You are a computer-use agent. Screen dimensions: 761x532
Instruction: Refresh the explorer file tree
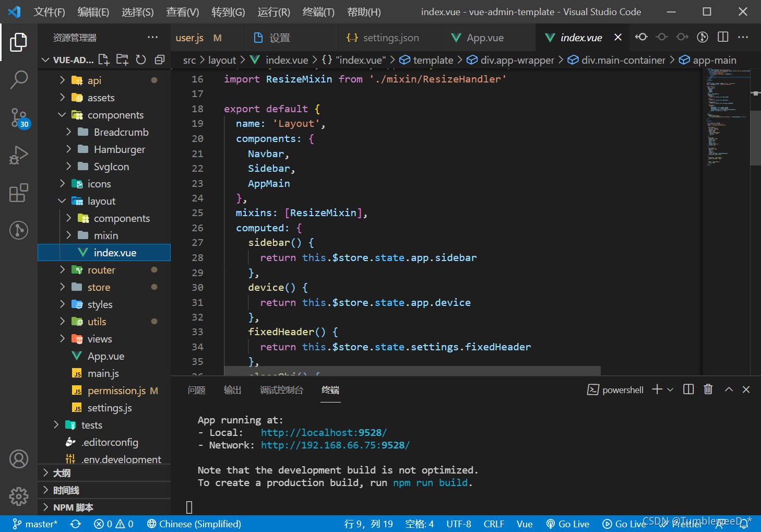pyautogui.click(x=141, y=60)
